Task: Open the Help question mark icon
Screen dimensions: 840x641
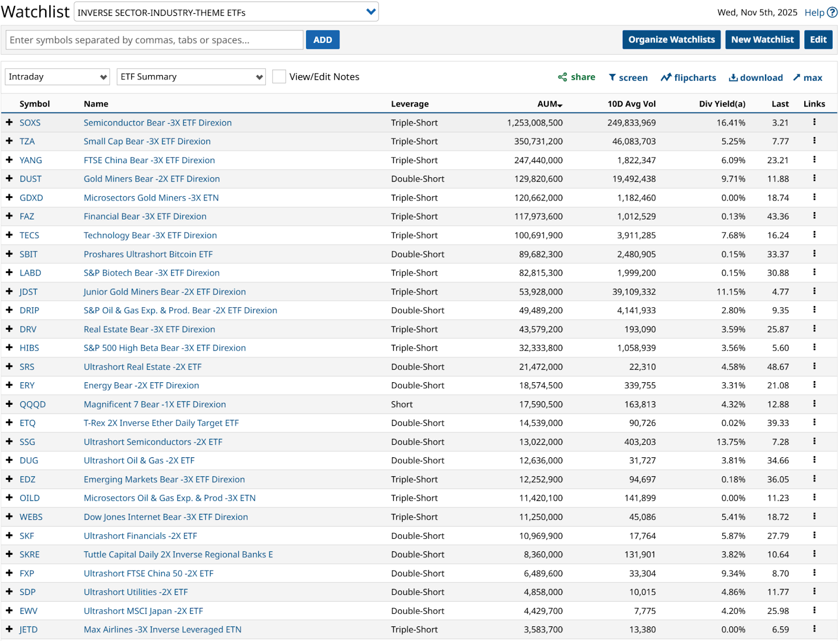Action: [x=832, y=12]
